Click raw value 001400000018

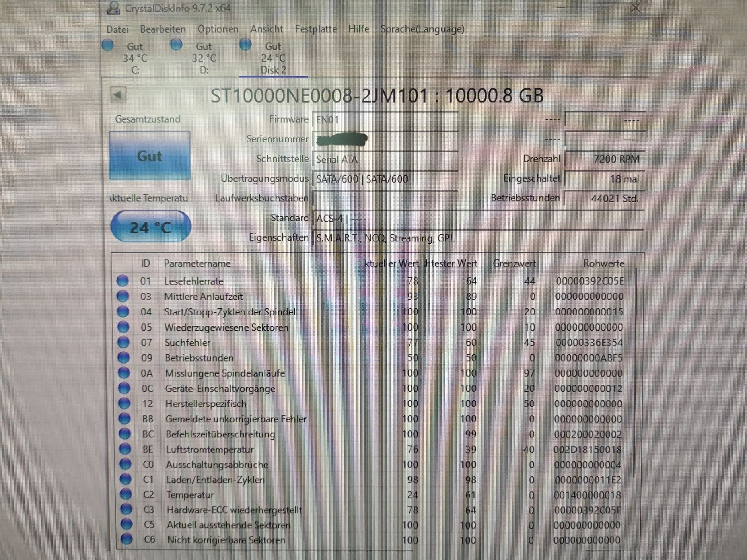[587, 495]
